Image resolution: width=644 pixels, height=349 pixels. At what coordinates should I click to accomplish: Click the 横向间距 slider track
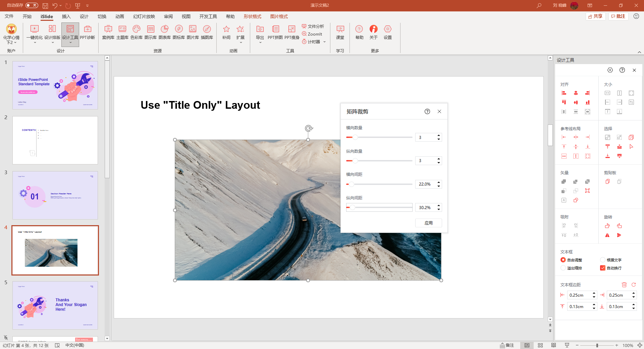379,184
